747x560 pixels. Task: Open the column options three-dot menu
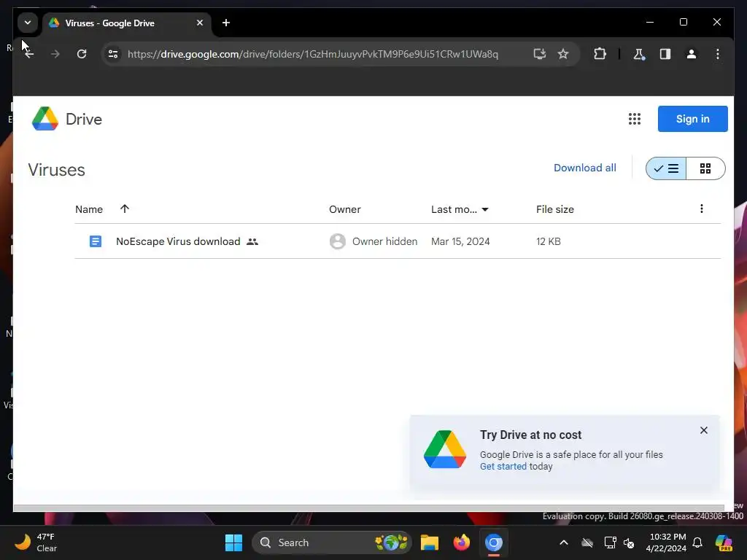click(x=701, y=209)
